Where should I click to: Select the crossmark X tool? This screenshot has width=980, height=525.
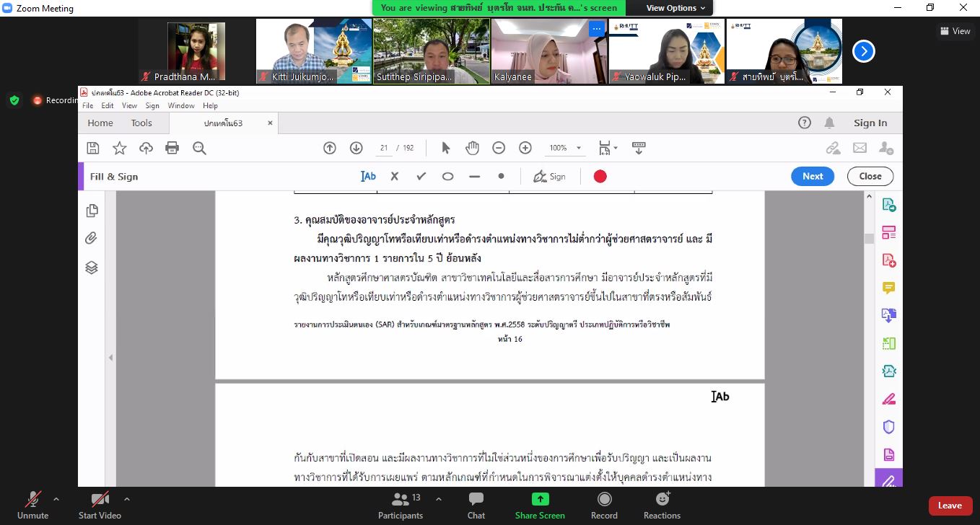[395, 176]
